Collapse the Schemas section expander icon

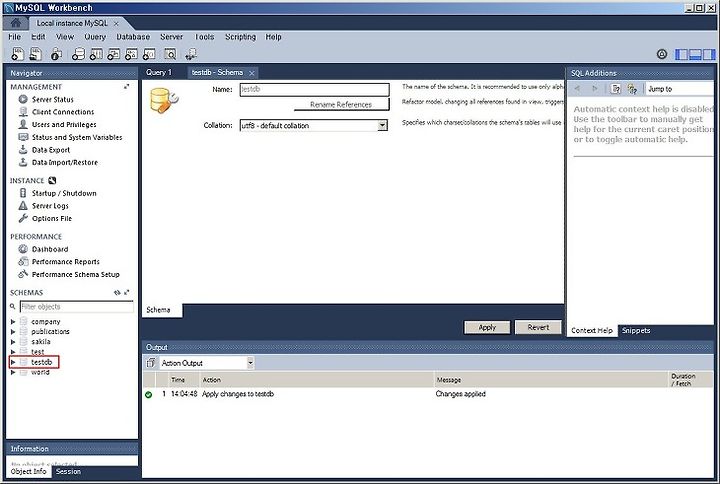[x=127, y=293]
